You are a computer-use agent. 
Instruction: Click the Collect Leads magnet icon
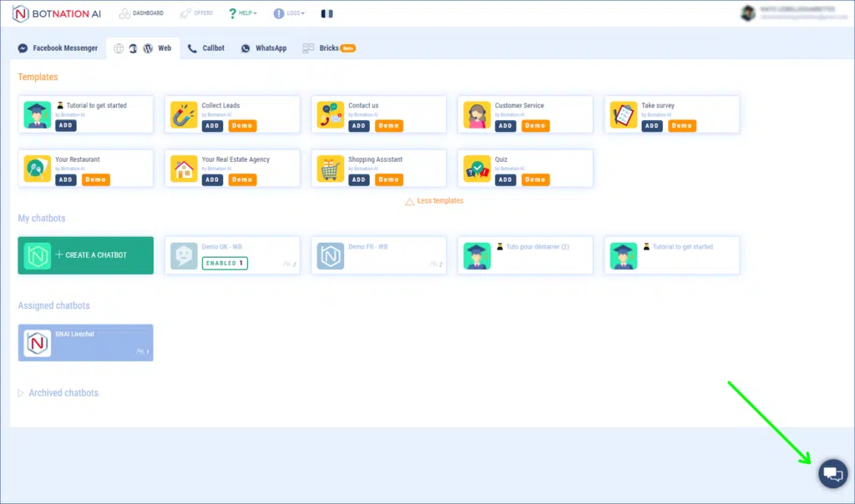184,115
